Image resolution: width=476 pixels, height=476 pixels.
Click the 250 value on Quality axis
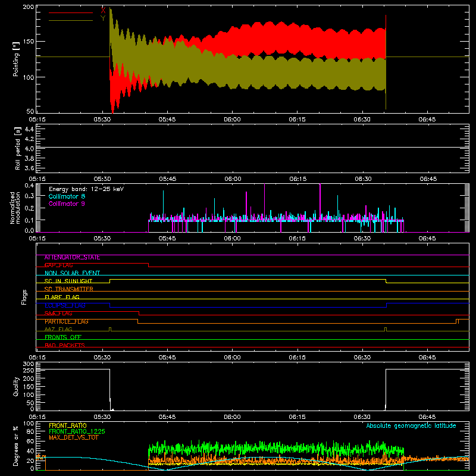click(29, 370)
